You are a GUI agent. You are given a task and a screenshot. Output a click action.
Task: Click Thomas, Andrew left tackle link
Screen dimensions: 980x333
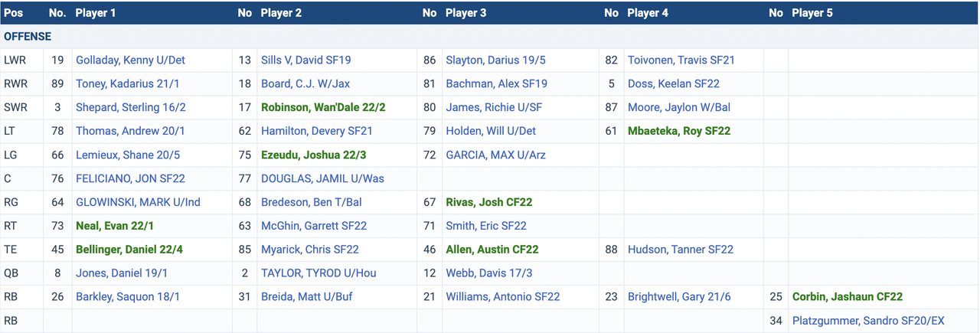pyautogui.click(x=130, y=131)
